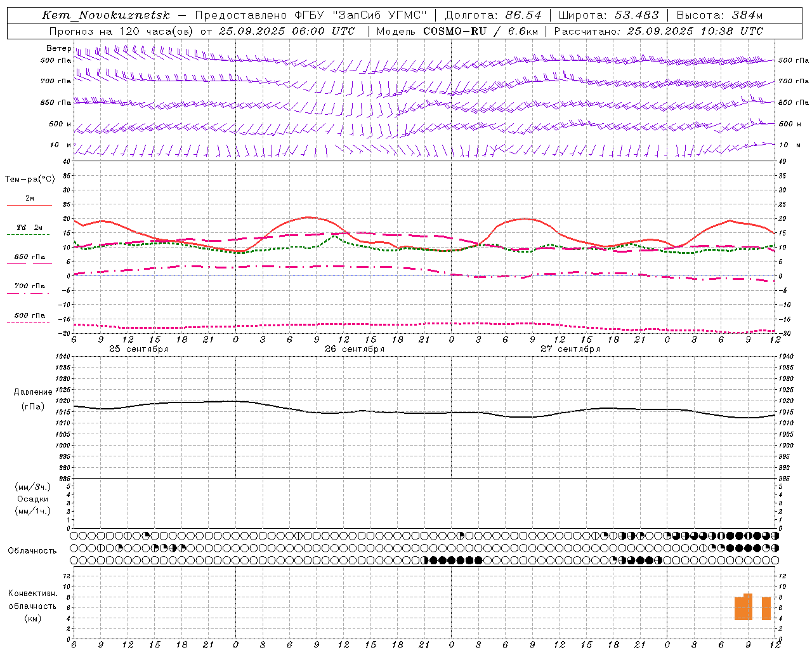Click the '500 гПа' temperature legend label
Image resolution: width=812 pixels, height=650 pixels.
tap(30, 315)
